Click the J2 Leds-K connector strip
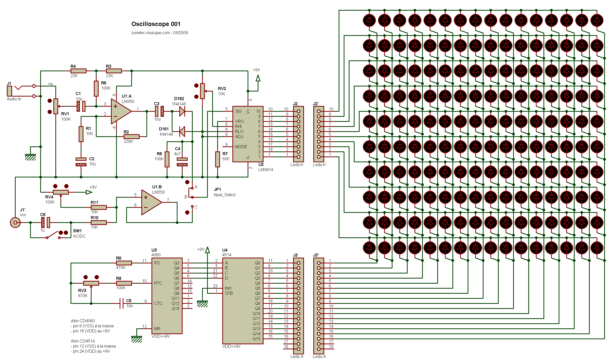 pos(298,134)
